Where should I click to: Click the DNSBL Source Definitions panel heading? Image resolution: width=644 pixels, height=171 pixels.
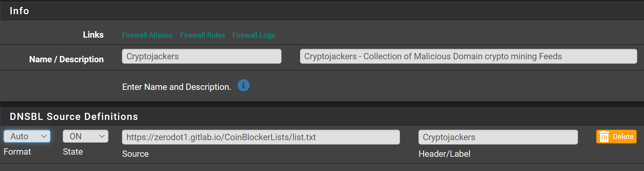[74, 117]
